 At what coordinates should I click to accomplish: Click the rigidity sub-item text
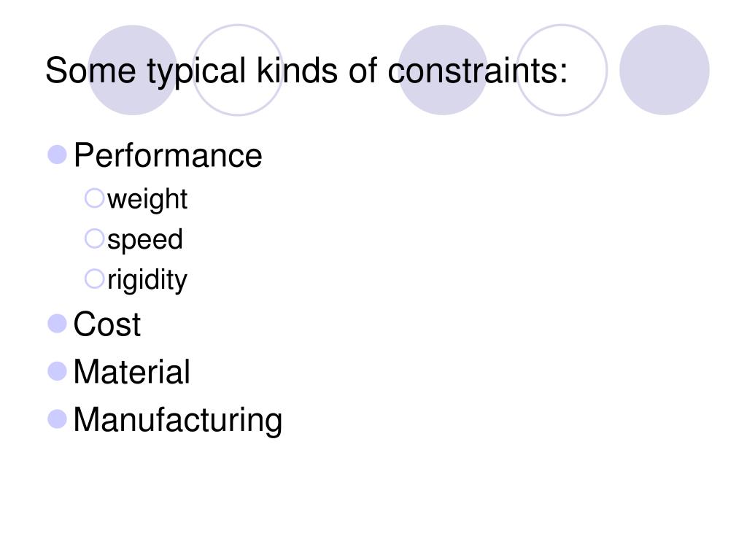tap(147, 280)
